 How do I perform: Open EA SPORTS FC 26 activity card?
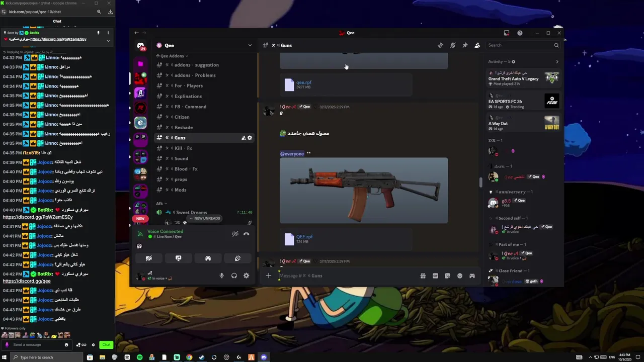click(x=523, y=101)
